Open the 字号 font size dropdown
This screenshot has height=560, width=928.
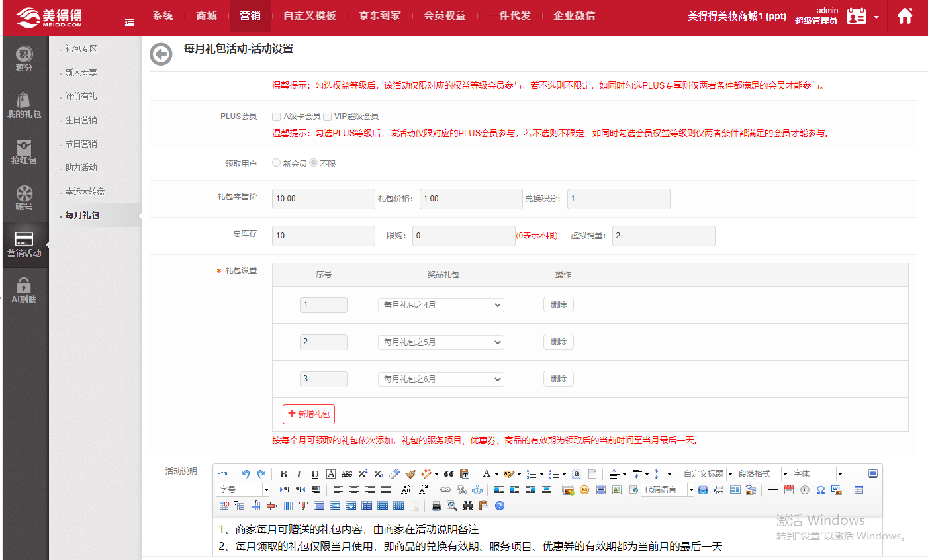[x=243, y=490]
